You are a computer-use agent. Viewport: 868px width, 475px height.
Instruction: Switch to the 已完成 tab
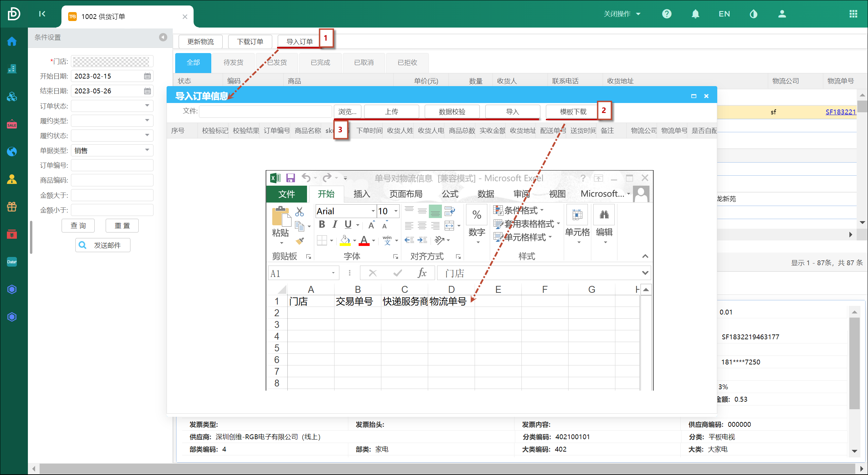point(320,63)
